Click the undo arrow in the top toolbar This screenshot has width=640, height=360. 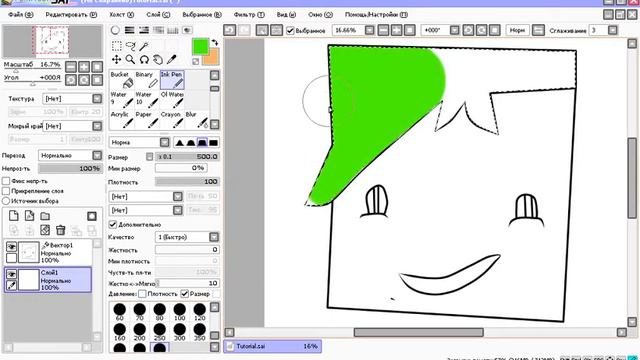click(x=230, y=30)
